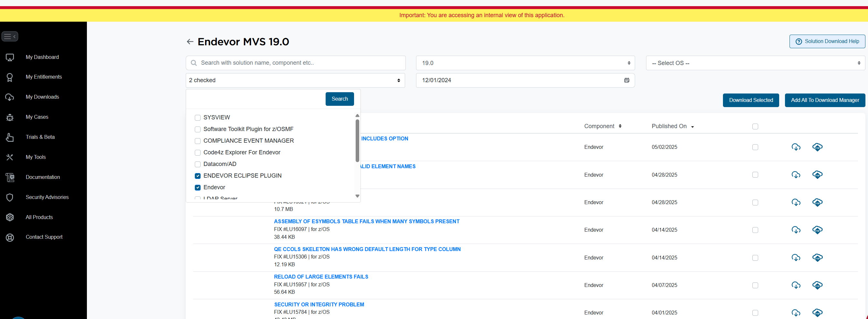Open the 19.0 version dropdown
868x319 pixels.
click(x=525, y=63)
